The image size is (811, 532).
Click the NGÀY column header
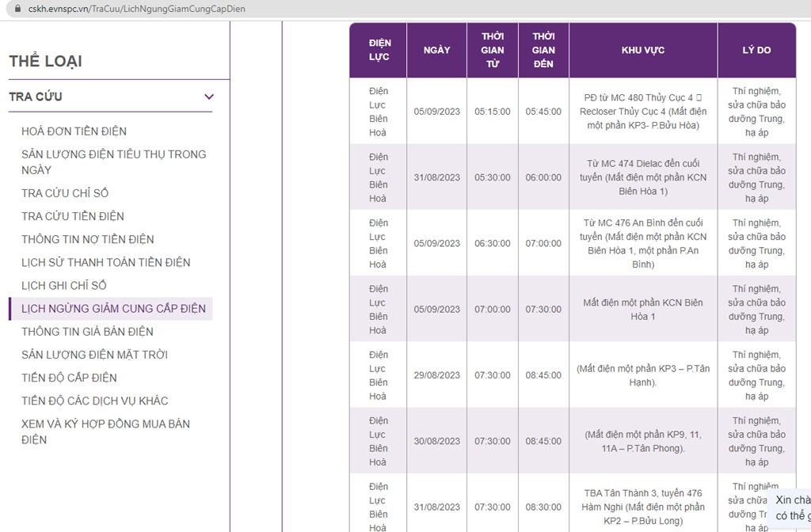point(436,50)
